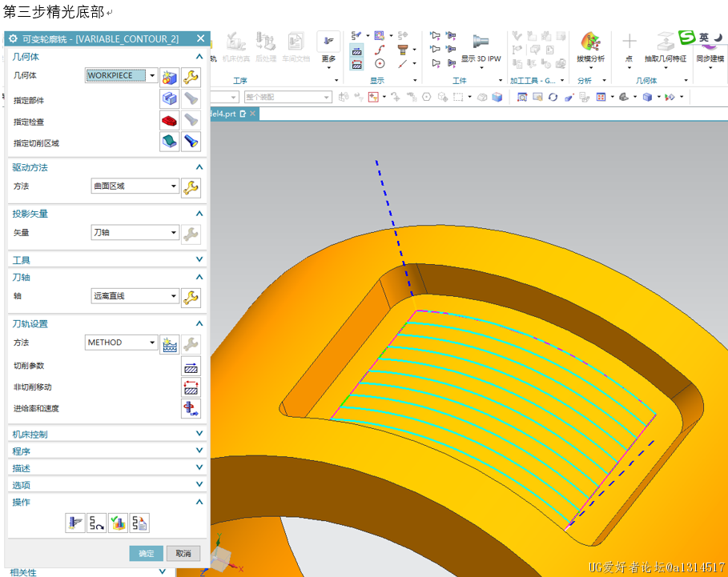Screen dimensions: 728x577
Task: Edit tool axis with the wrench icon
Action: 190,297
